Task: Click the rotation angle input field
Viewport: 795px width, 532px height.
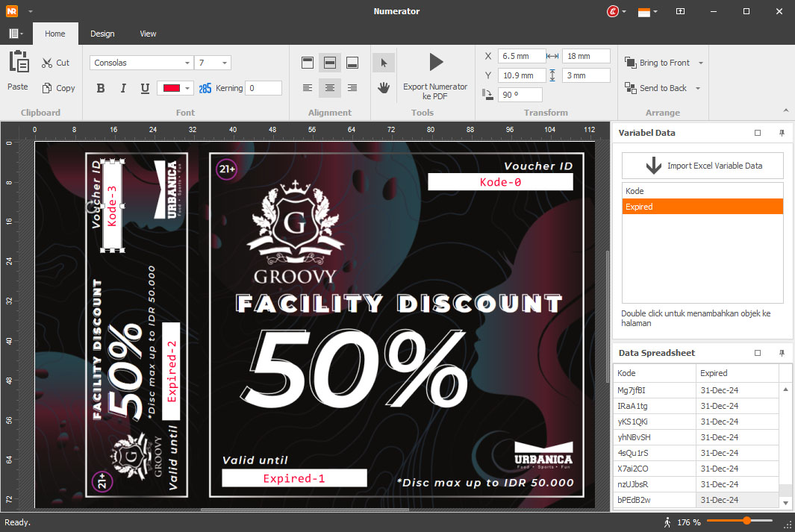Action: [x=520, y=95]
